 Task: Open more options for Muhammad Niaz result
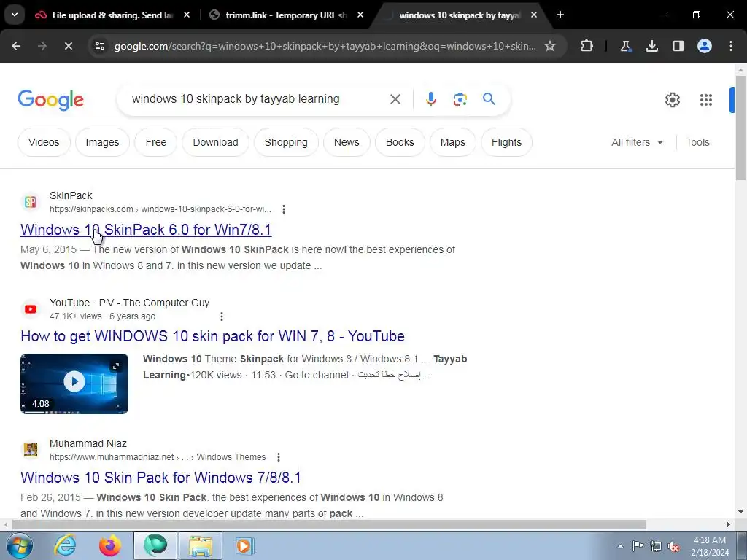point(278,457)
